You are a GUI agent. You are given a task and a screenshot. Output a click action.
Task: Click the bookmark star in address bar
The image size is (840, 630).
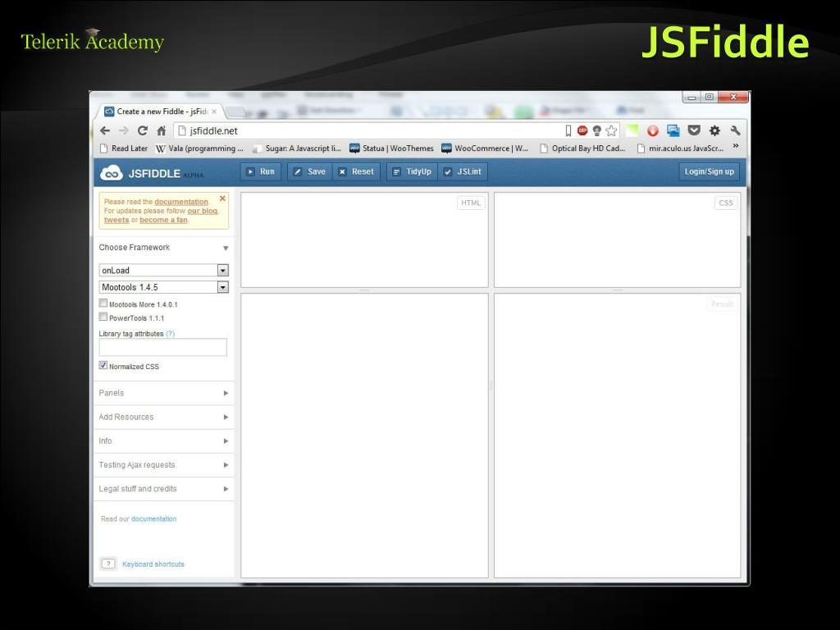(x=611, y=130)
